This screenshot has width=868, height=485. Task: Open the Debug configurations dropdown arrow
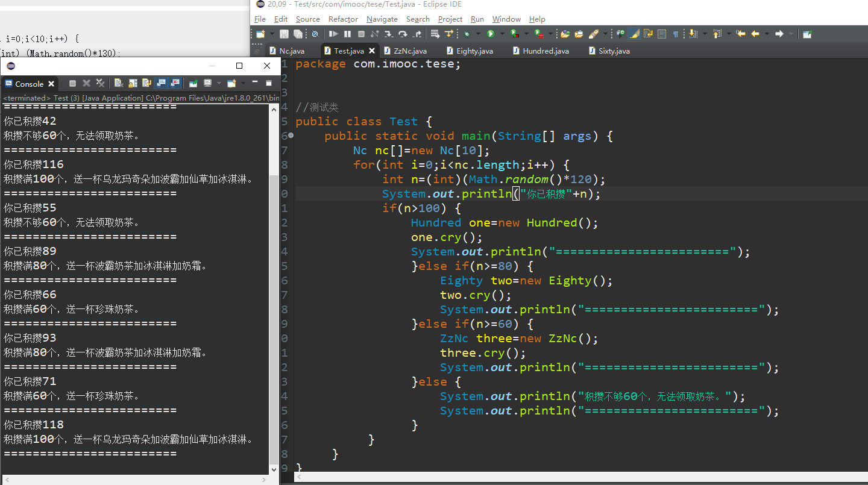pos(478,34)
